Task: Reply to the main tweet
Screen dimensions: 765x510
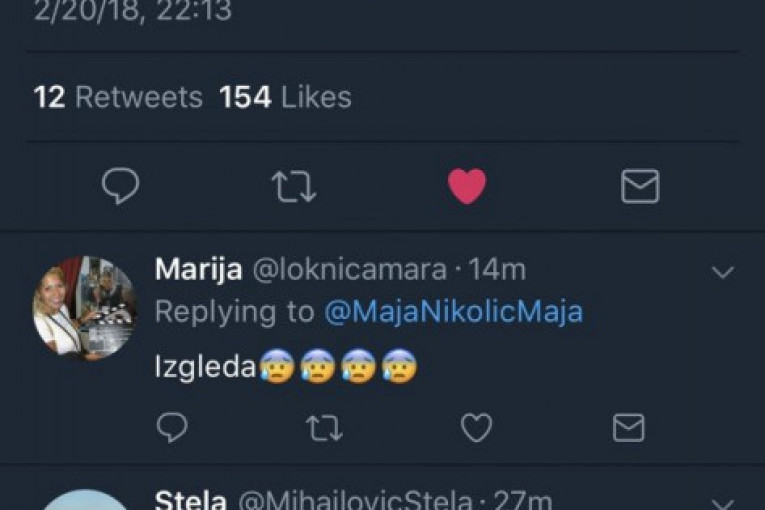Action: pyautogui.click(x=121, y=186)
